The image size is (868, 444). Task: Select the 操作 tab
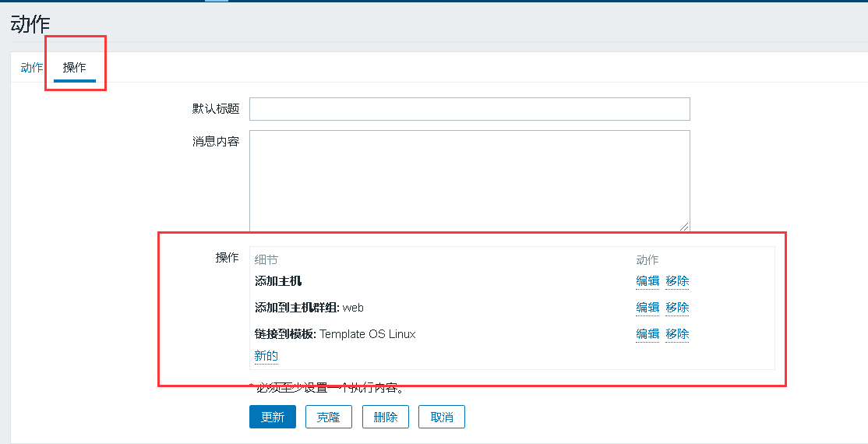pyautogui.click(x=74, y=68)
